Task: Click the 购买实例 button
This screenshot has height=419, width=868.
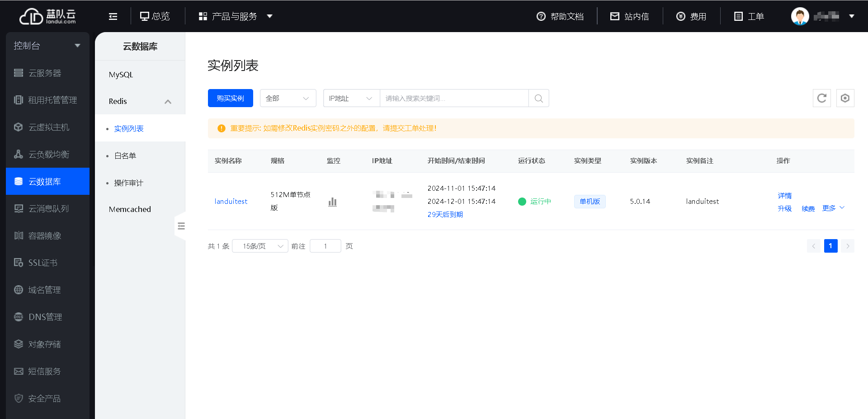Action: click(x=230, y=98)
